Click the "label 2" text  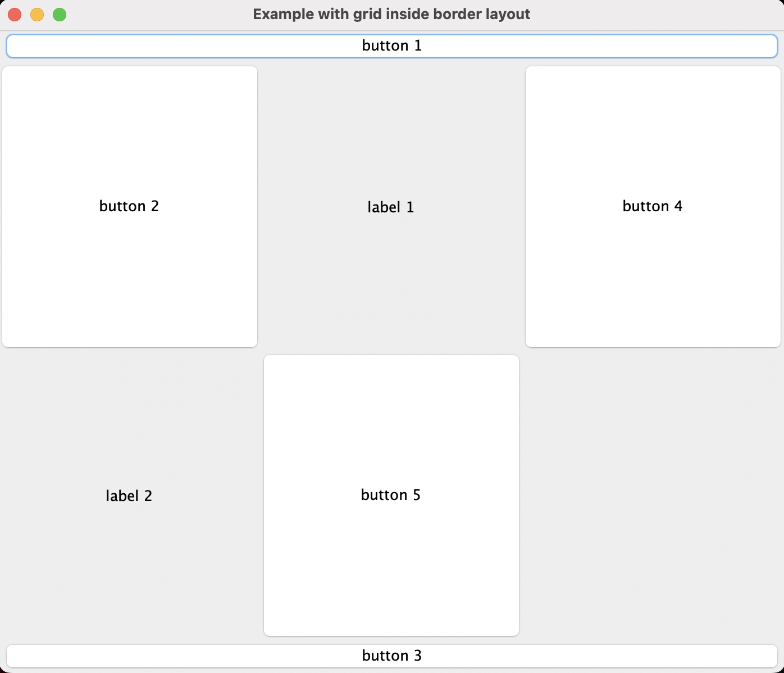pyautogui.click(x=128, y=495)
